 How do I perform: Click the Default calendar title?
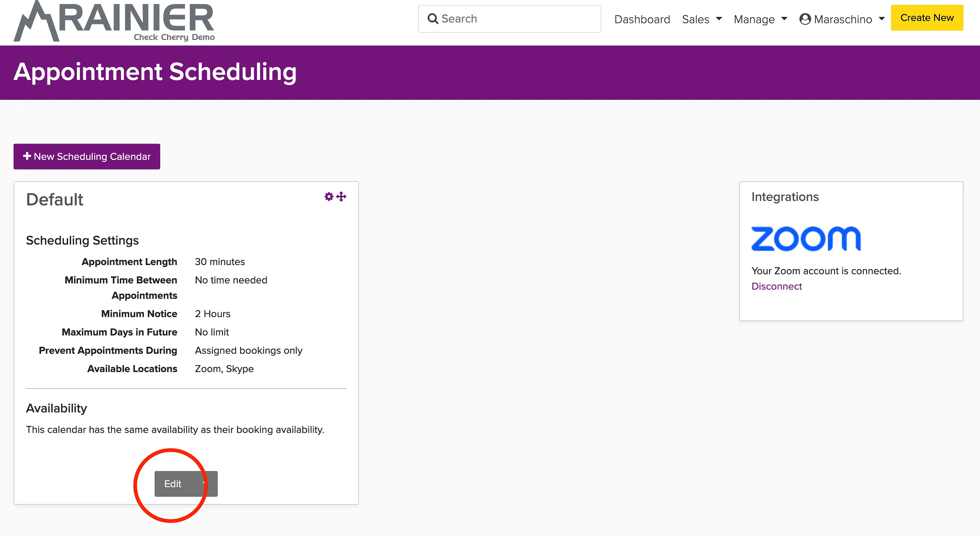coord(54,199)
